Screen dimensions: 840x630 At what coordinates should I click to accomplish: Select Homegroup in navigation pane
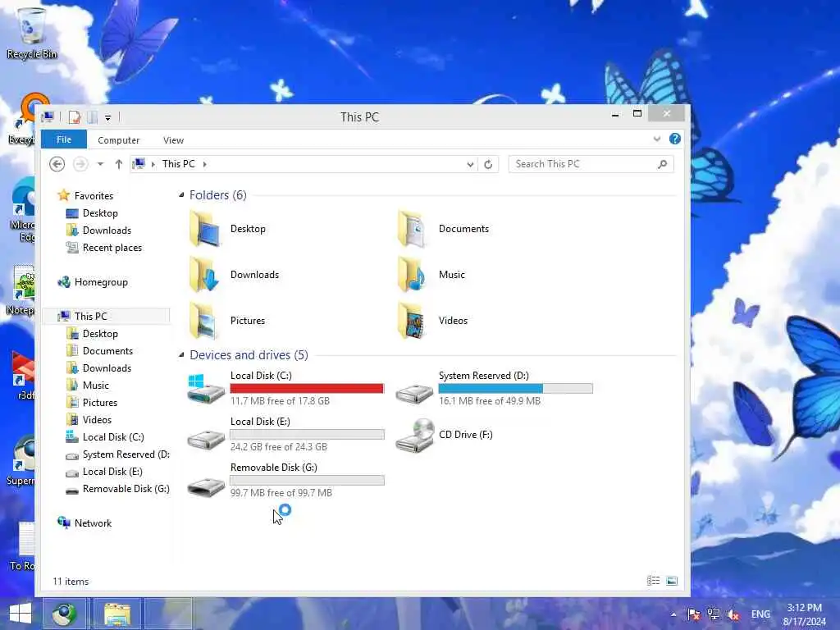pyautogui.click(x=101, y=282)
